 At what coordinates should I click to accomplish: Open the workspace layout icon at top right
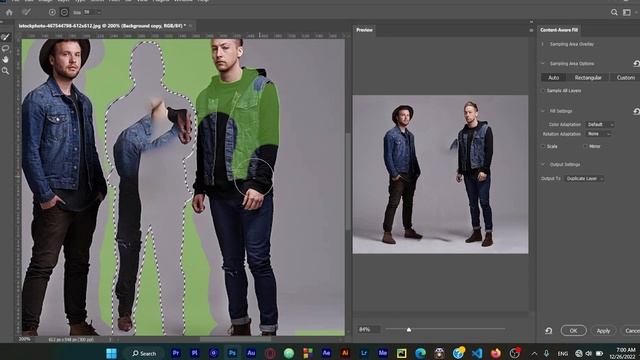(x=627, y=12)
